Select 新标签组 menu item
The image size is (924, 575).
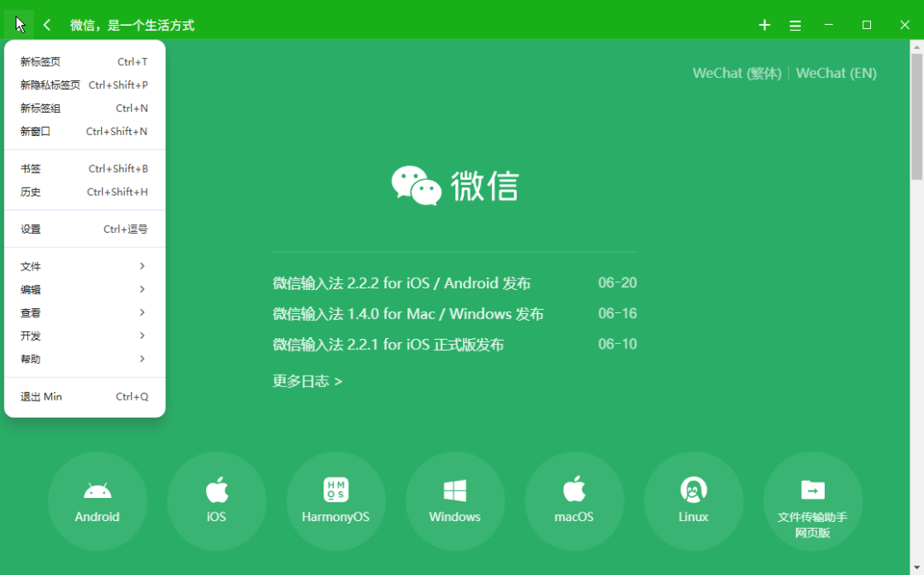pyautogui.click(x=84, y=109)
